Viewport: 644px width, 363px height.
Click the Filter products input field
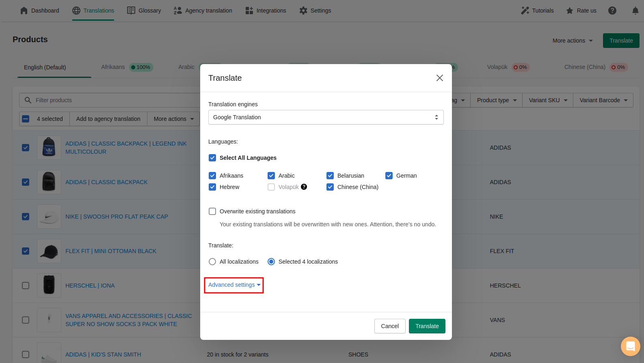coord(110,100)
